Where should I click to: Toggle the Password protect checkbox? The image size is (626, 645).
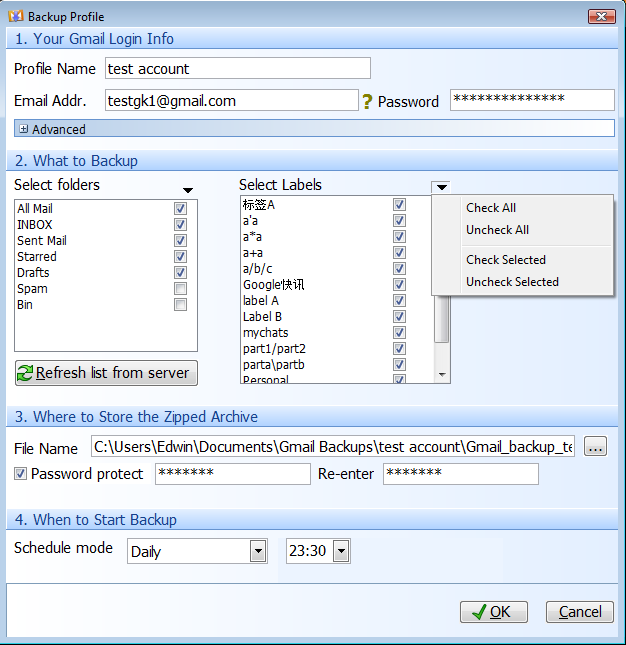point(21,474)
